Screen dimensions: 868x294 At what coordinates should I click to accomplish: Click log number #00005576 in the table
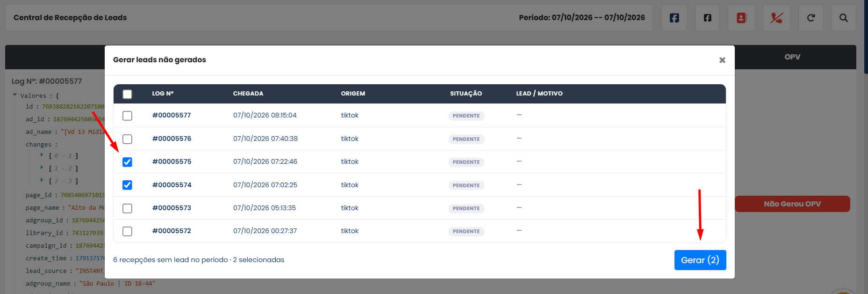click(x=172, y=139)
